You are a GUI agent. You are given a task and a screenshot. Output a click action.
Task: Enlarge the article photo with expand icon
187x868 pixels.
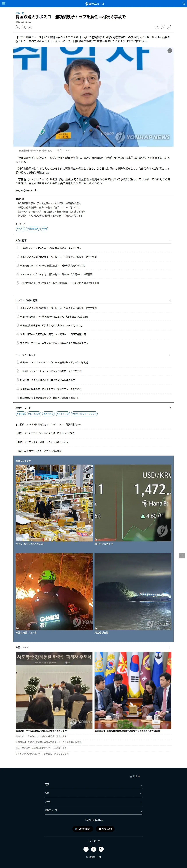pos(170,51)
